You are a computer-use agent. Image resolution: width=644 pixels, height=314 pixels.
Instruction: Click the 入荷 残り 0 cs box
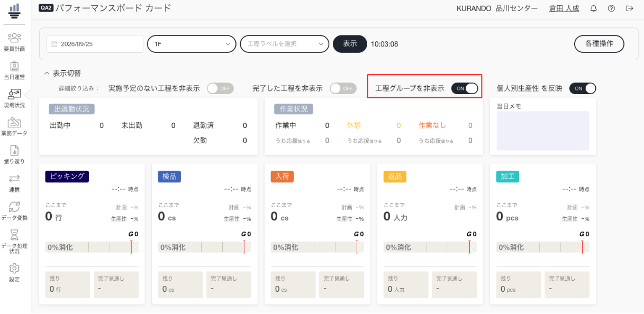coord(293,285)
